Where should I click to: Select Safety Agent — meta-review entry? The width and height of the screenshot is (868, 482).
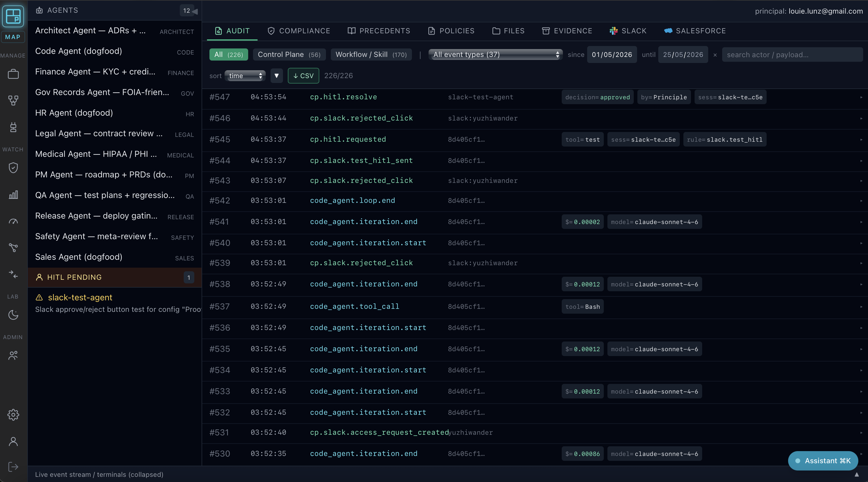coord(115,237)
